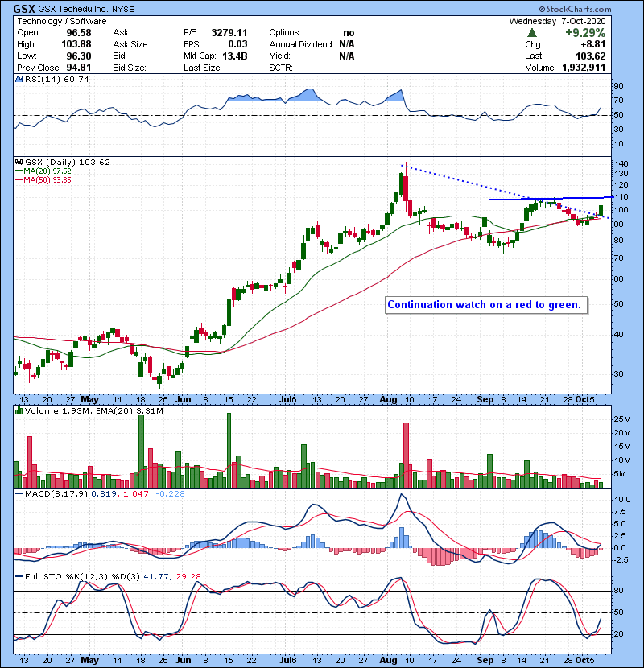Click the GSX Techedu Inc. company name
Screen dimensions: 644x668
[x=74, y=9]
